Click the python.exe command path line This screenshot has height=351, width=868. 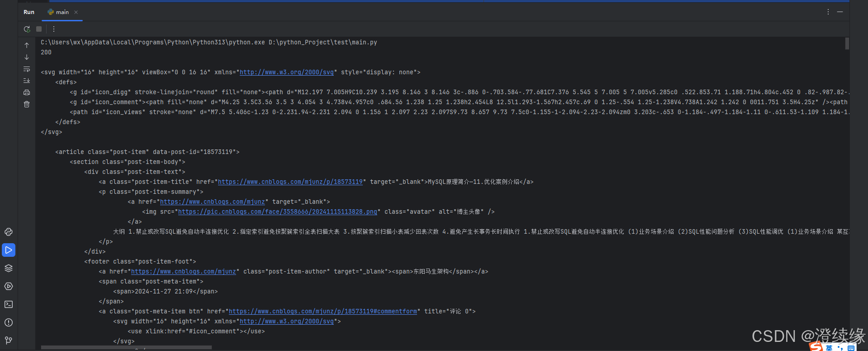click(209, 42)
